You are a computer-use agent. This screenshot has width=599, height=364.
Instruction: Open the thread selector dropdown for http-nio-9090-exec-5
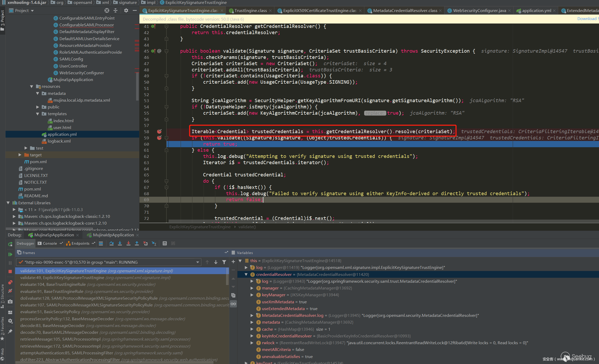pos(197,262)
